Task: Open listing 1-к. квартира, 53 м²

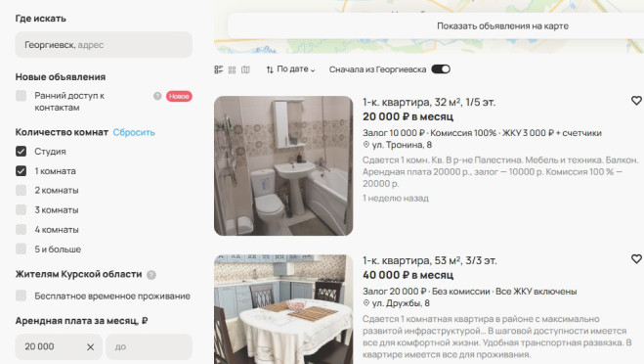Action: [430, 260]
